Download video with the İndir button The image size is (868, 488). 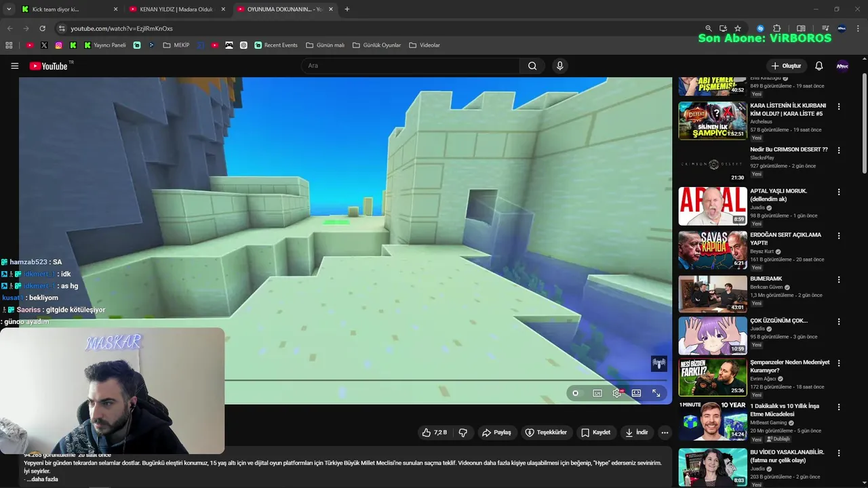637,432
